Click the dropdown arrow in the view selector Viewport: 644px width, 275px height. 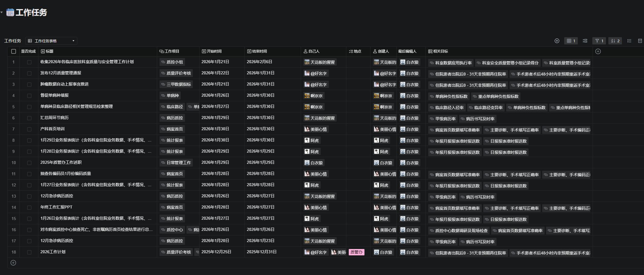[x=73, y=40]
